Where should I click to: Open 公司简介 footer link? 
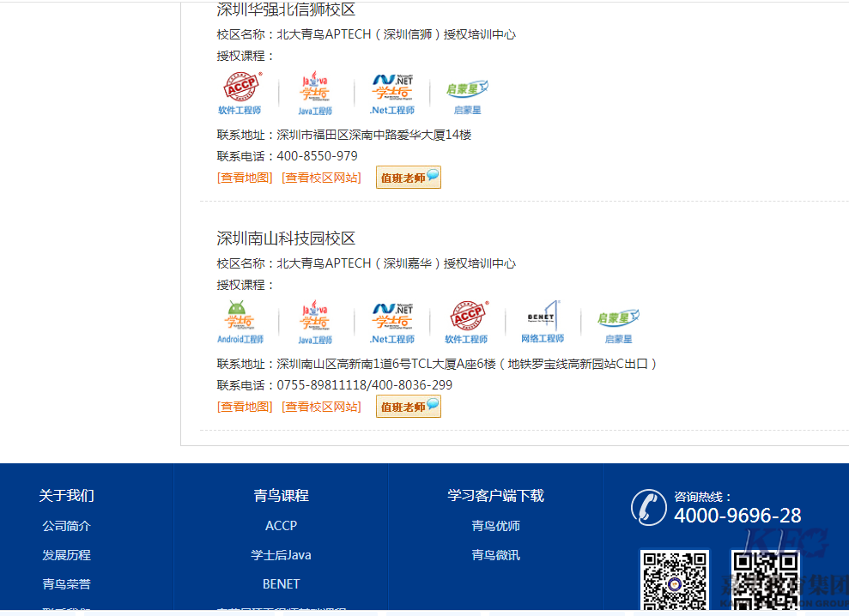(67, 526)
